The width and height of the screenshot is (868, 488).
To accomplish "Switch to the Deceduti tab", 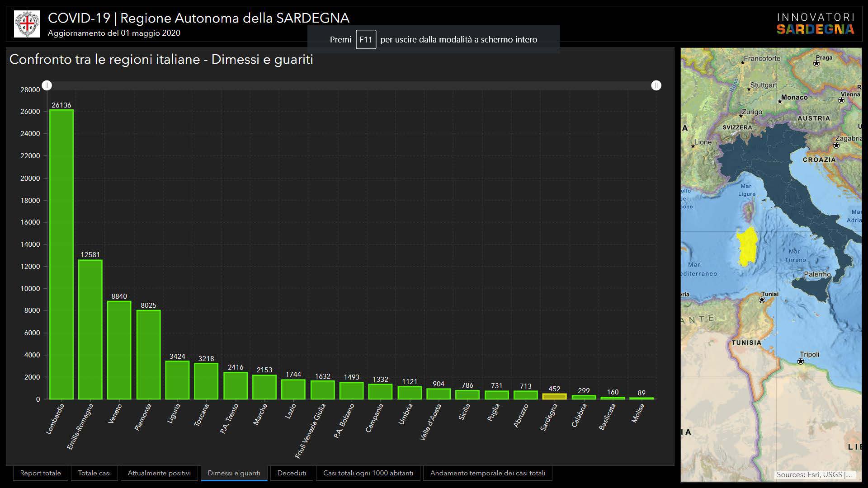I will pyautogui.click(x=292, y=473).
